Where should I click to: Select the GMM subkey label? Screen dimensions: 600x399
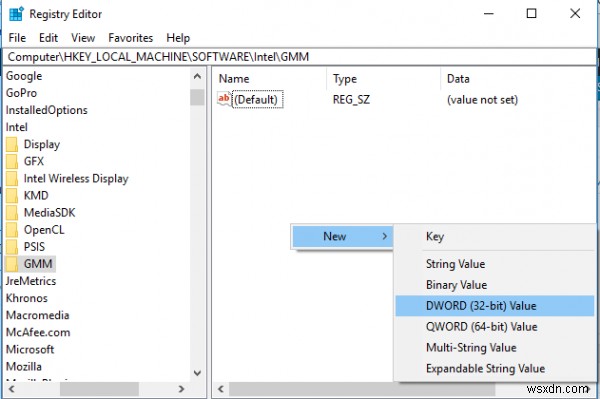(38, 264)
